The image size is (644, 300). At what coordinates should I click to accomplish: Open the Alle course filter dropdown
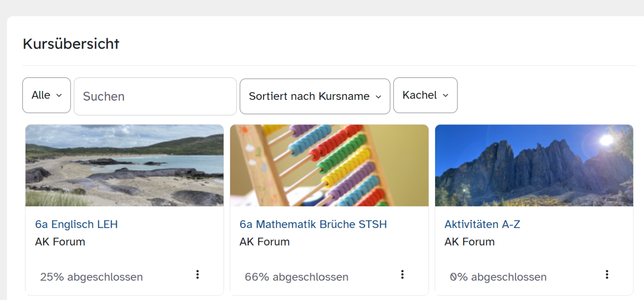(46, 95)
